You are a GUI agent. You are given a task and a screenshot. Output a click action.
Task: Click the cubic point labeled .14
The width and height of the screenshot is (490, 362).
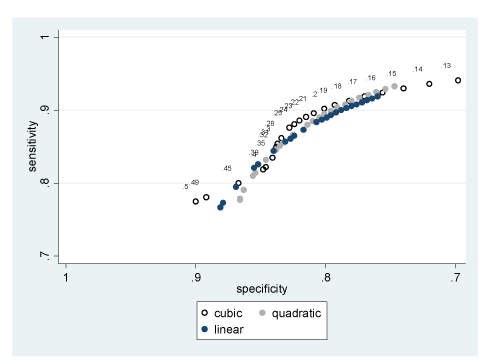tap(429, 84)
